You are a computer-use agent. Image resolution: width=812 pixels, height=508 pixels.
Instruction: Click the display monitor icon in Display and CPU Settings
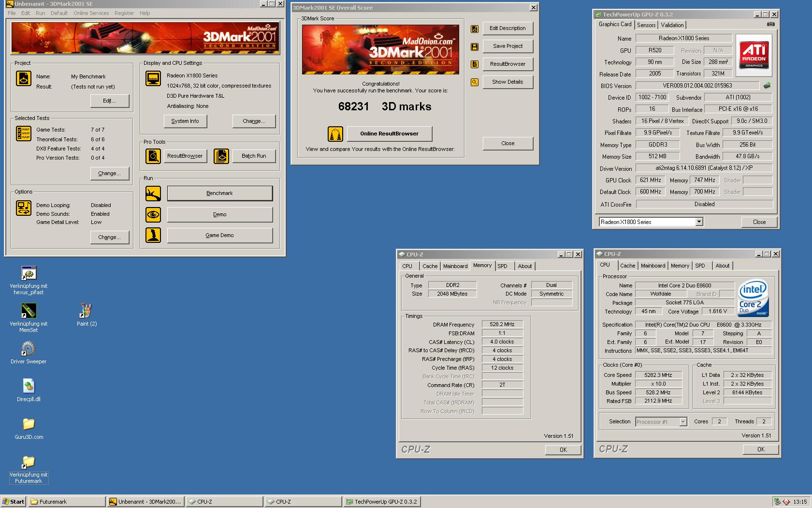click(x=153, y=78)
